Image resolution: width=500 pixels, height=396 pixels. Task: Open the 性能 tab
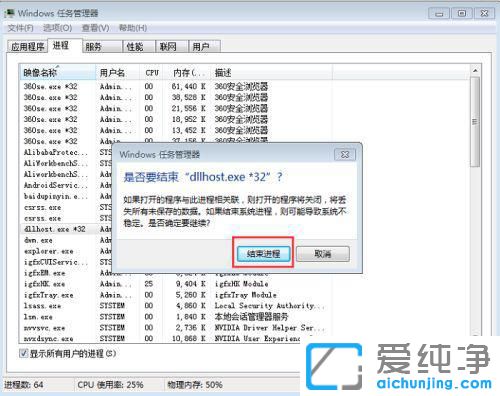[139, 47]
